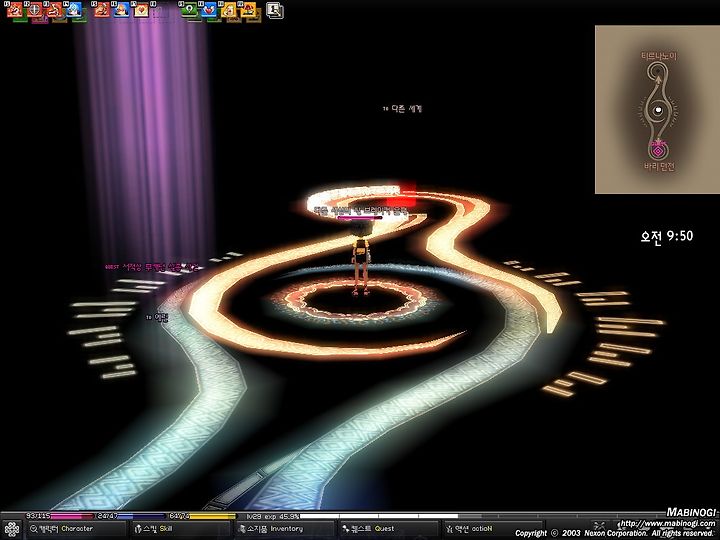Activate the F4 blue skill hotkey icon

click(74, 9)
